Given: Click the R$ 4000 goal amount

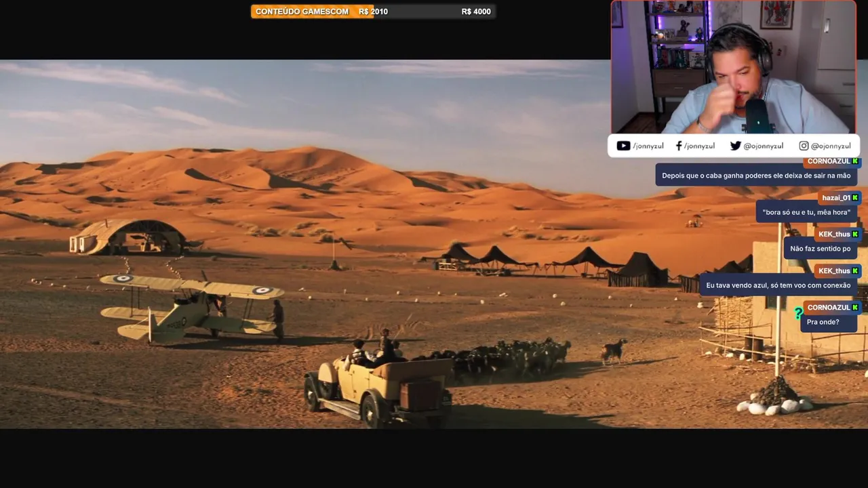Looking at the screenshot, I should pos(476,12).
